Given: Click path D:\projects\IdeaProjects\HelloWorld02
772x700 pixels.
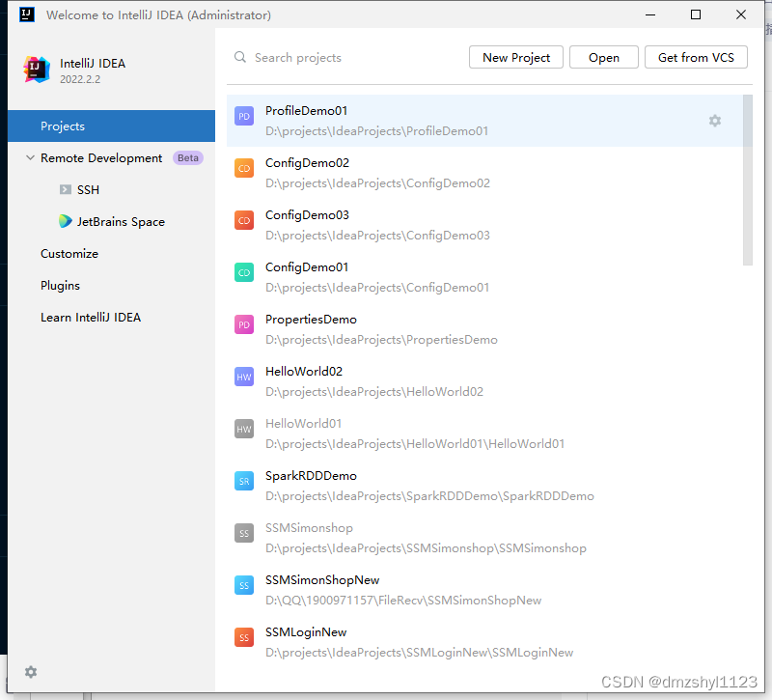Looking at the screenshot, I should (x=374, y=392).
